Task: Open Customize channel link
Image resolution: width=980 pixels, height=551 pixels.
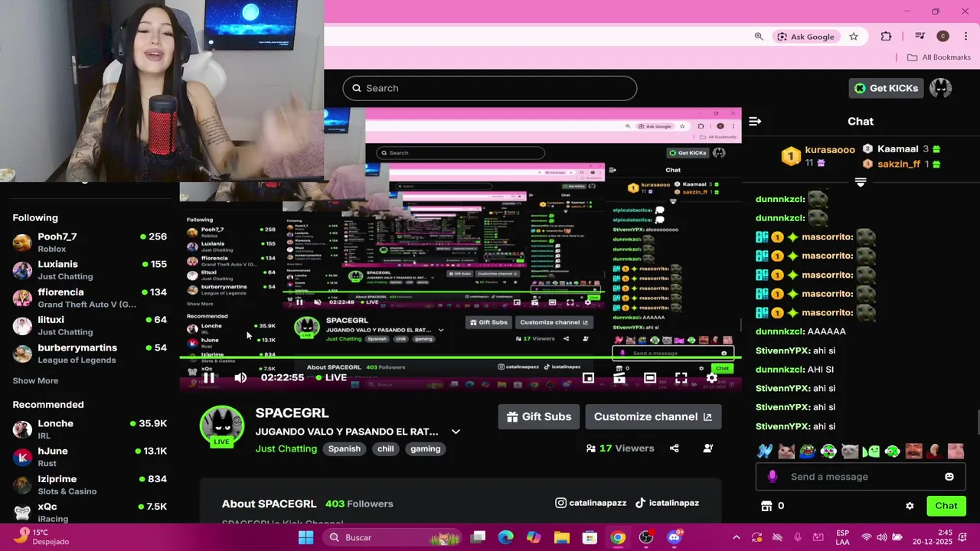Action: coord(653,417)
